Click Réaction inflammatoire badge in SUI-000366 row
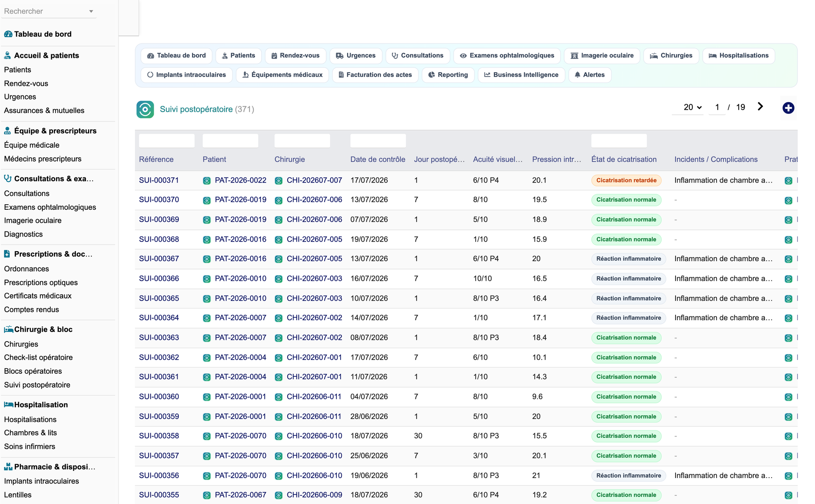This screenshot has height=504, width=815. tap(629, 279)
